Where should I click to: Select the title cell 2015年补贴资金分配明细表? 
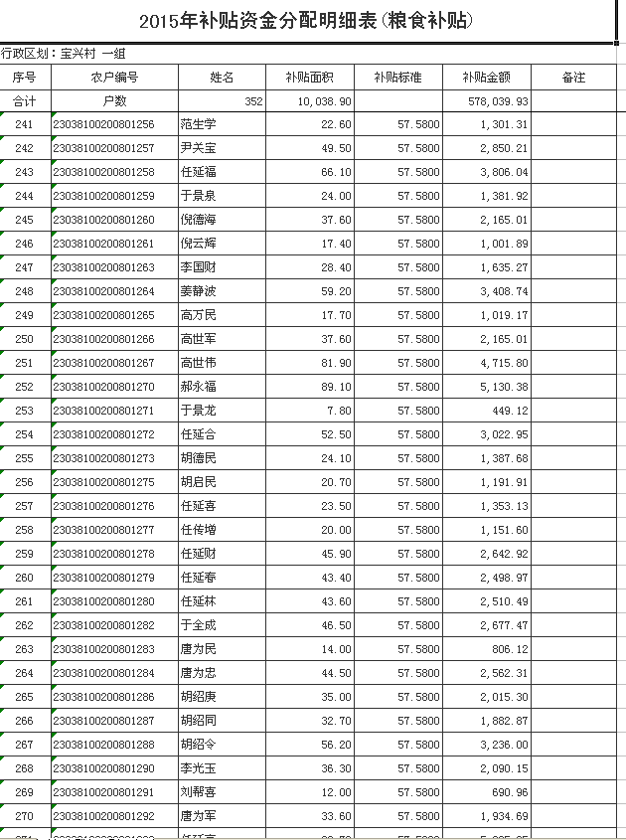pyautogui.click(x=307, y=22)
